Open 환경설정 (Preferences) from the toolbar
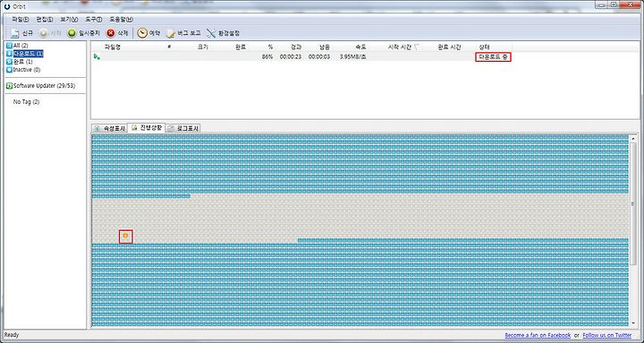Screen dimensions: 644x343 point(223,33)
